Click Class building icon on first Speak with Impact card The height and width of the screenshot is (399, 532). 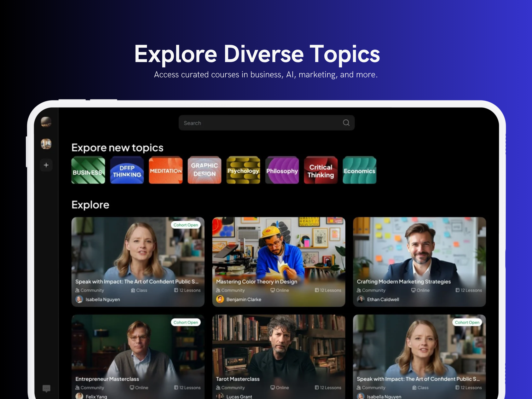(x=133, y=290)
